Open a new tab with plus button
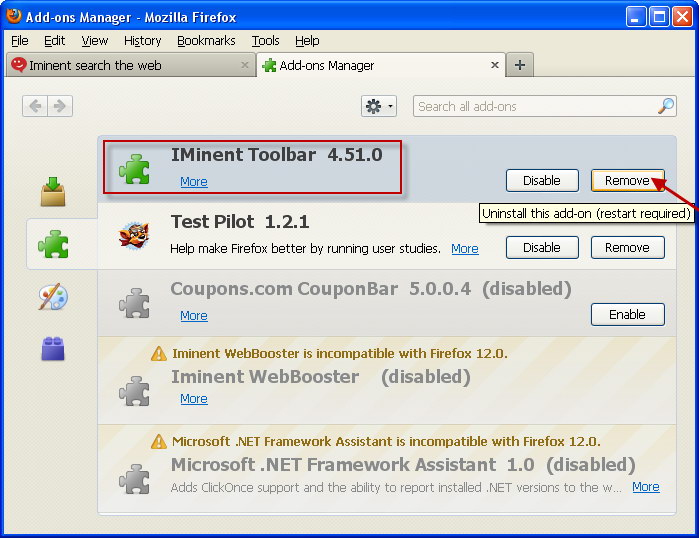The height and width of the screenshot is (538, 699). [519, 65]
